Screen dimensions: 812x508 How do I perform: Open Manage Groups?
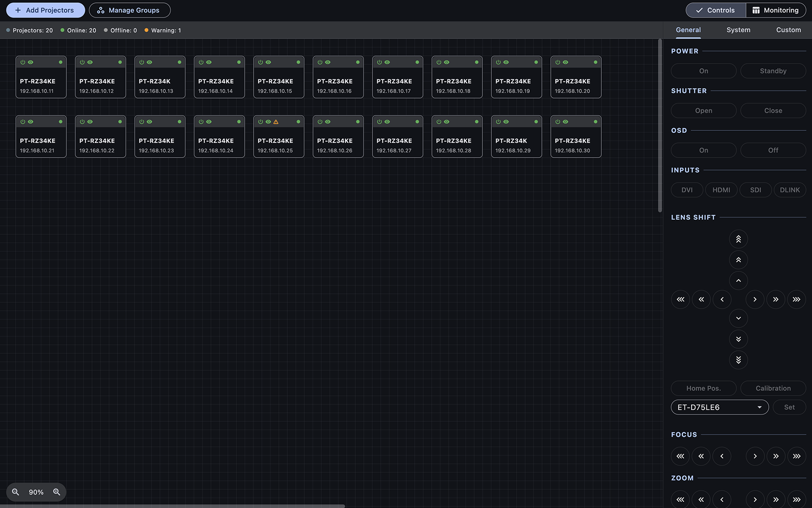pyautogui.click(x=130, y=10)
